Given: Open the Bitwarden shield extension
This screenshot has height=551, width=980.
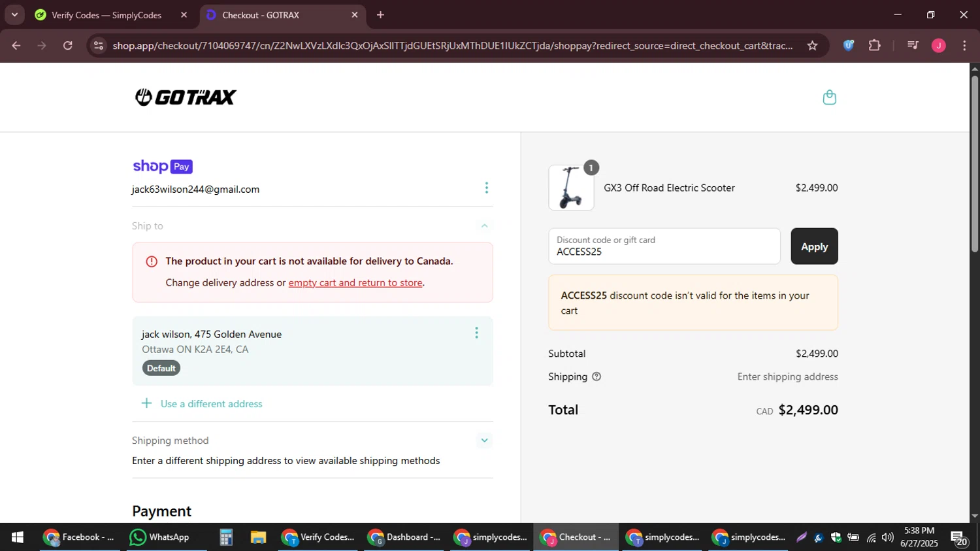Looking at the screenshot, I should pos(848,46).
